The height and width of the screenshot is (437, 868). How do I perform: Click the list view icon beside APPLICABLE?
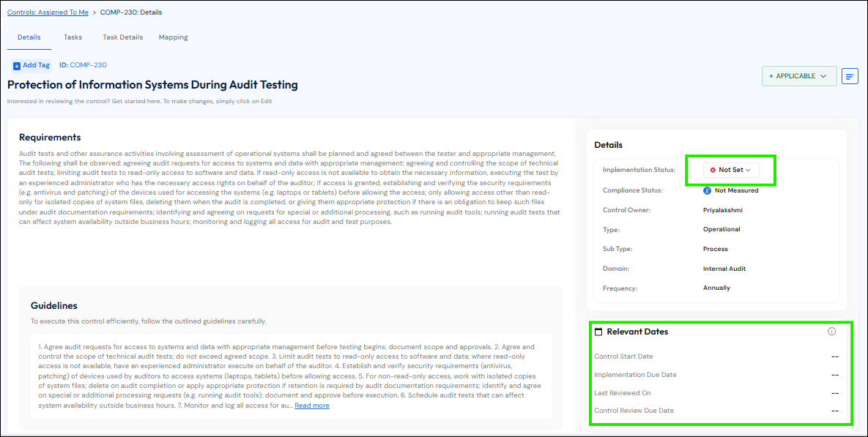point(850,76)
